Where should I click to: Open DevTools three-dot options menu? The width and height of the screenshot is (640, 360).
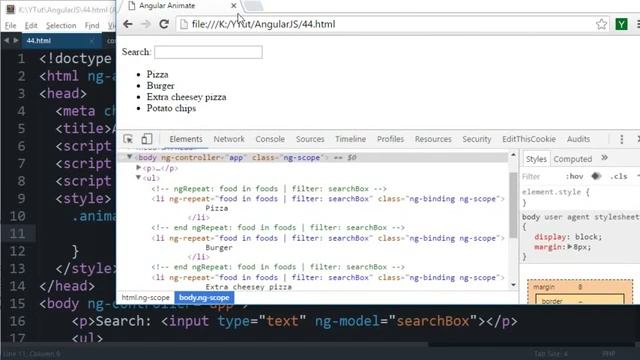tap(621, 139)
